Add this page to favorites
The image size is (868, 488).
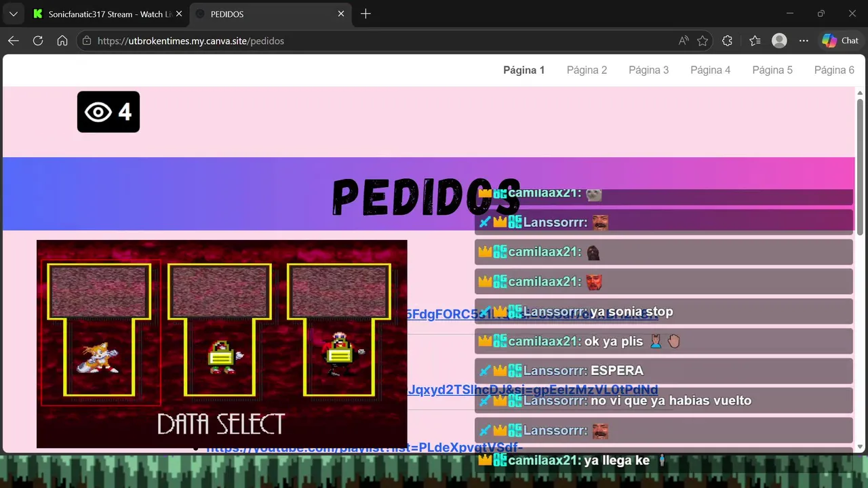click(703, 41)
